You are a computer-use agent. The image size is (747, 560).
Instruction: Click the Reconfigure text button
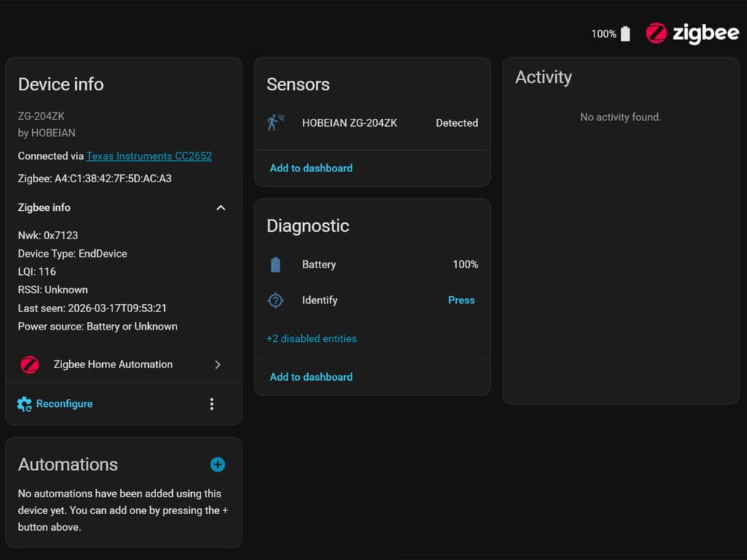64,404
